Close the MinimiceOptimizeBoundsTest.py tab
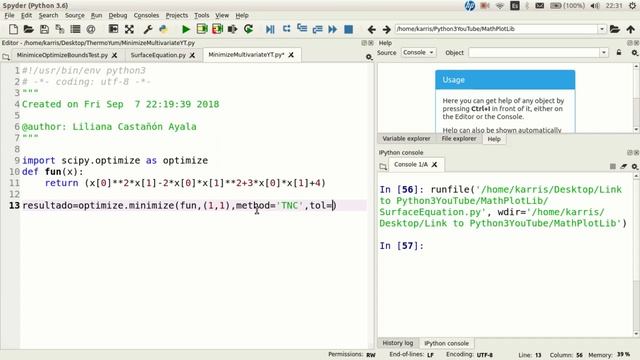This screenshot has height=360, width=640. coord(114,55)
